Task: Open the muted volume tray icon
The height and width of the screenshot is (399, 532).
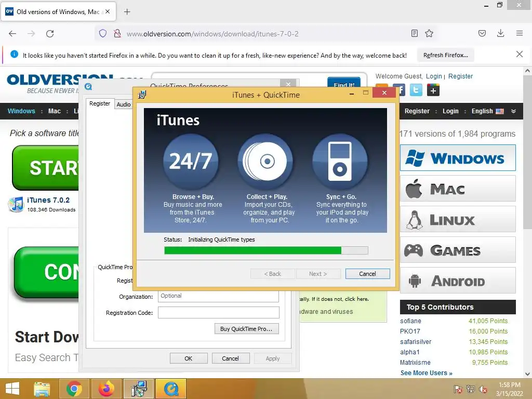Action: pyautogui.click(x=483, y=389)
